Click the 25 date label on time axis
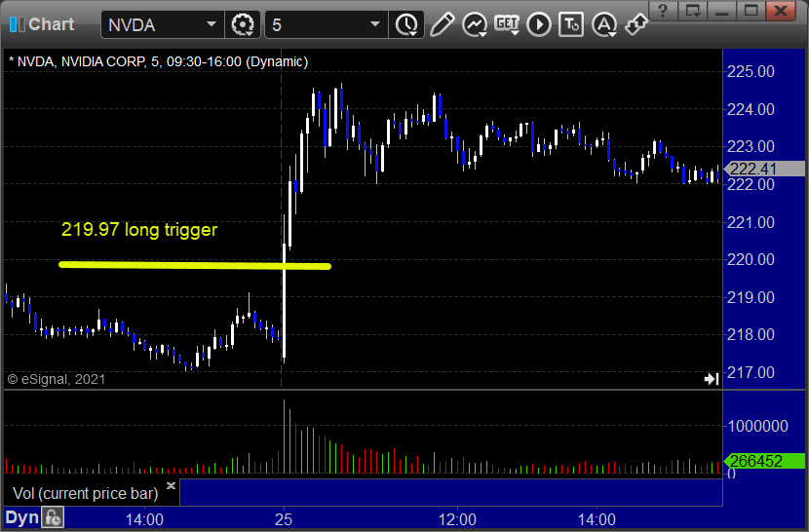The width and height of the screenshot is (809, 532). click(284, 519)
